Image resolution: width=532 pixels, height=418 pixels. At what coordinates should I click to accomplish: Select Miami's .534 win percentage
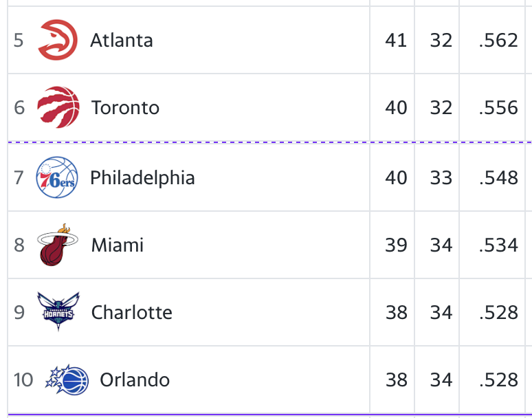[498, 245]
